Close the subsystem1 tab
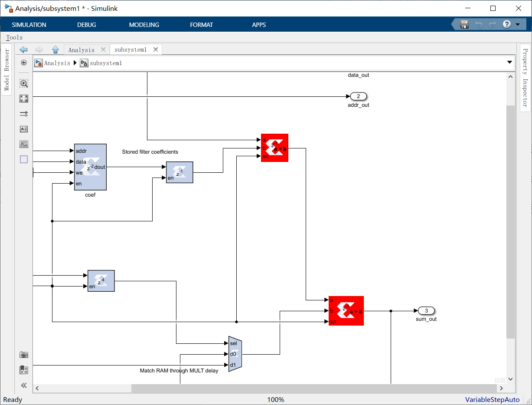This screenshot has width=532, height=405. pos(156,49)
